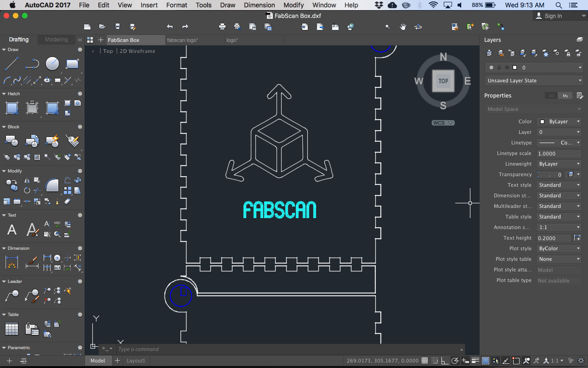Click the Save icon in the toolbar

(x=117, y=27)
